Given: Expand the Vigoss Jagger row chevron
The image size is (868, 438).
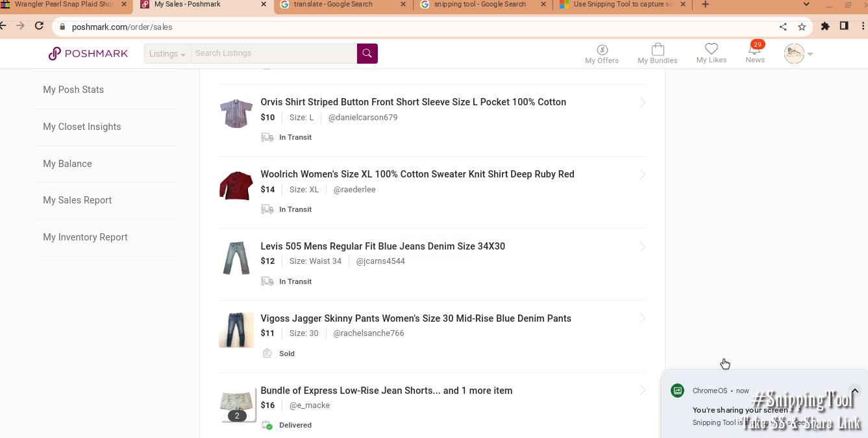Looking at the screenshot, I should pyautogui.click(x=642, y=318).
